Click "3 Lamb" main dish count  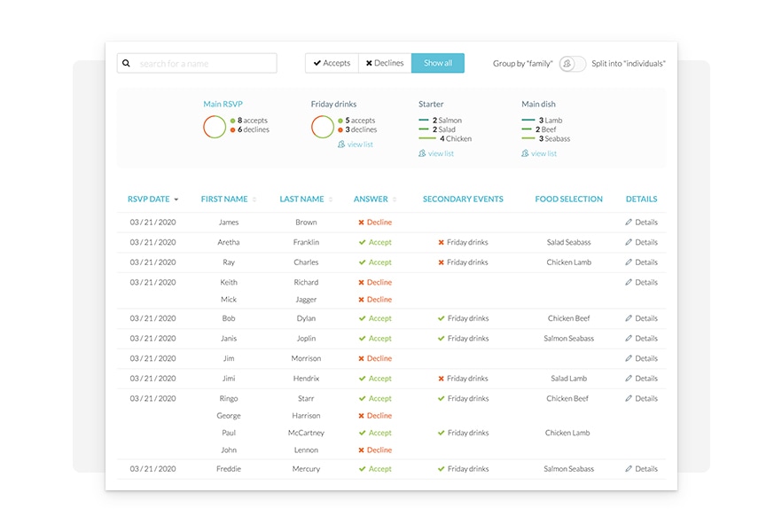coord(550,121)
